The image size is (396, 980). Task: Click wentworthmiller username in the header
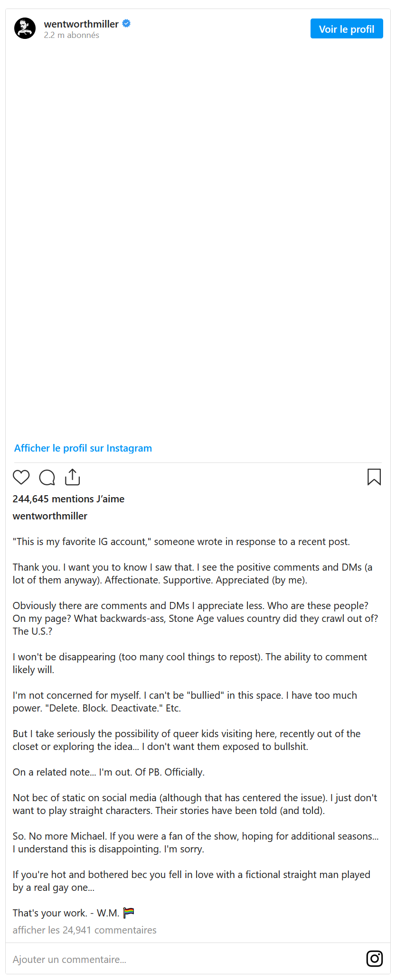pos(81,24)
